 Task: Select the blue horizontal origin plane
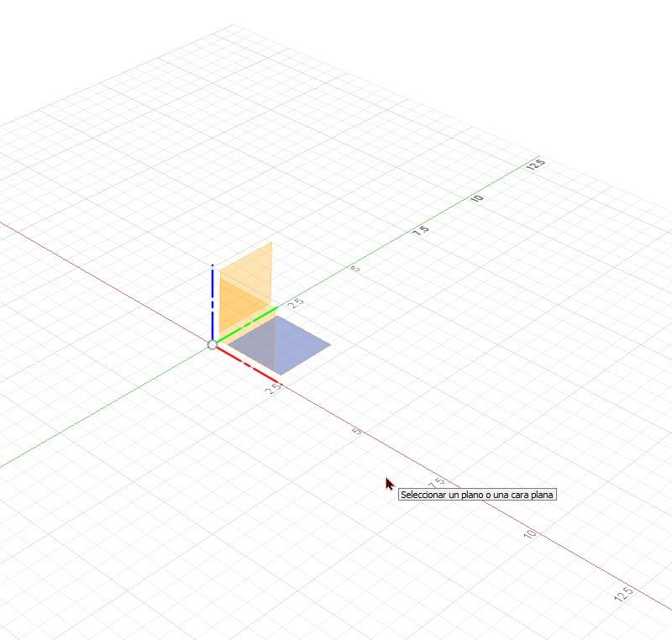(x=280, y=345)
